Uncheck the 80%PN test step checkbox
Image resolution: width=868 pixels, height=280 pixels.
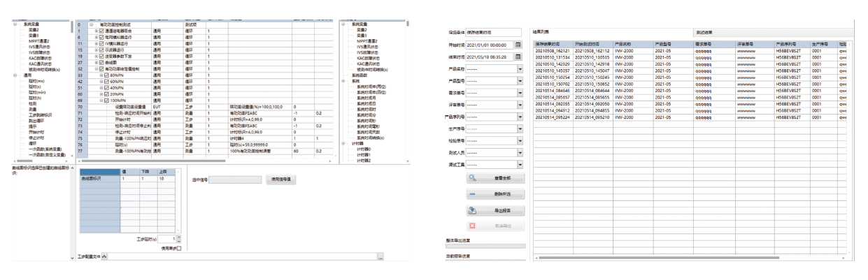coord(108,75)
